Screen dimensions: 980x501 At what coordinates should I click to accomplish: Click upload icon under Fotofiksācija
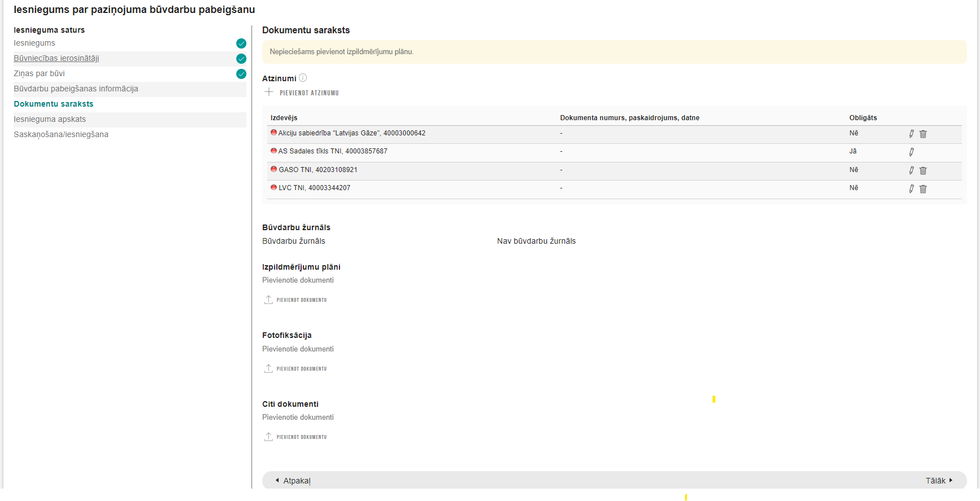tap(268, 368)
